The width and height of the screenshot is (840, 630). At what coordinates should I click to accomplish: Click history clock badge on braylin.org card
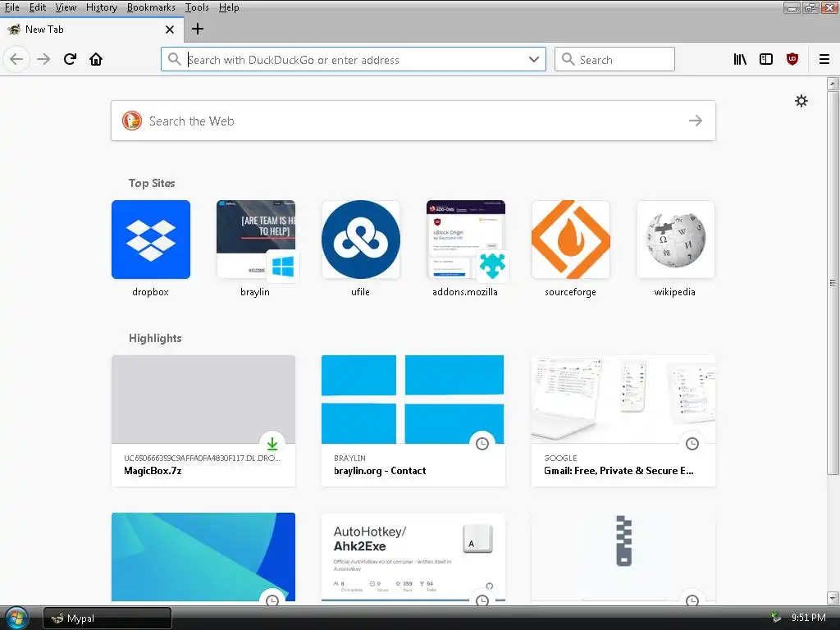tap(482, 444)
